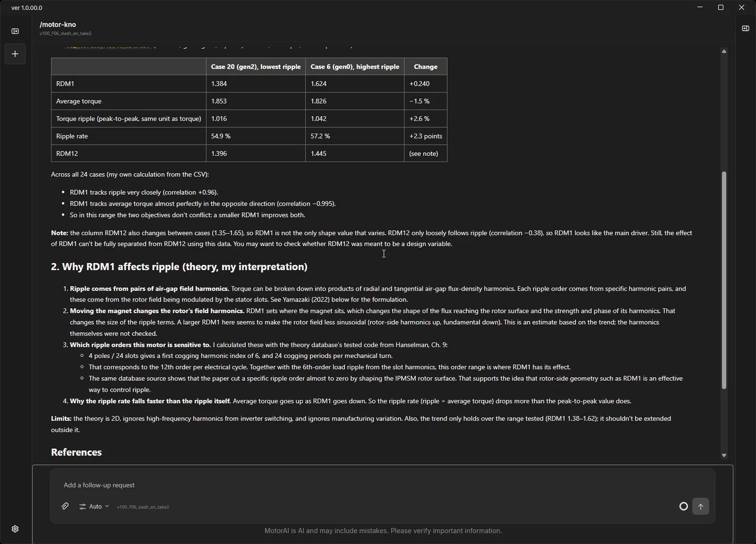The height and width of the screenshot is (544, 756).
Task: Select the 'Average torque' row label
Action: coord(129,101)
